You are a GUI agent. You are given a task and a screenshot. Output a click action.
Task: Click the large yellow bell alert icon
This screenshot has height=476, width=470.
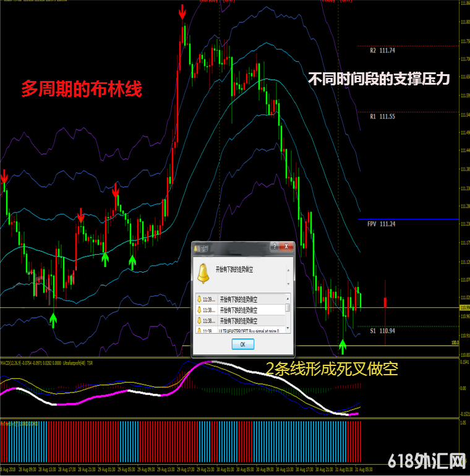[x=202, y=272]
